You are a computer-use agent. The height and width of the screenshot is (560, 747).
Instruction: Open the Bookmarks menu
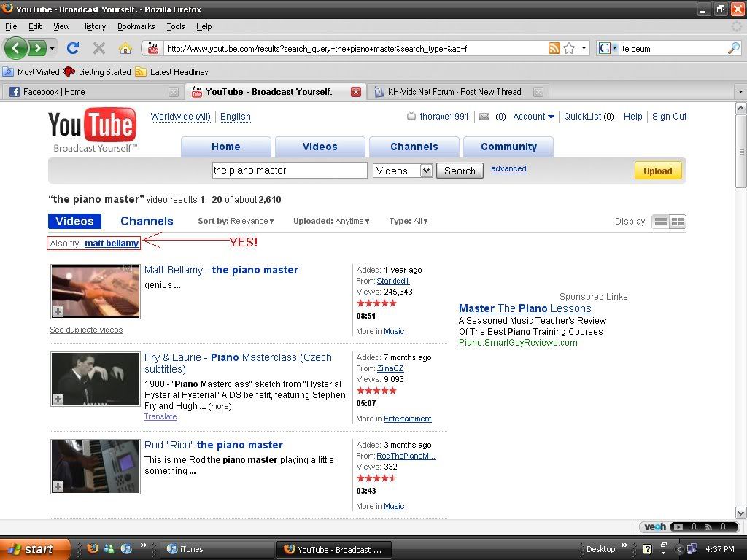[136, 26]
